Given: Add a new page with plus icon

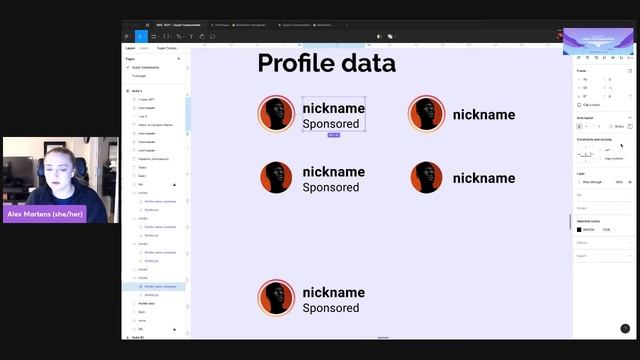Looking at the screenshot, I should [178, 59].
